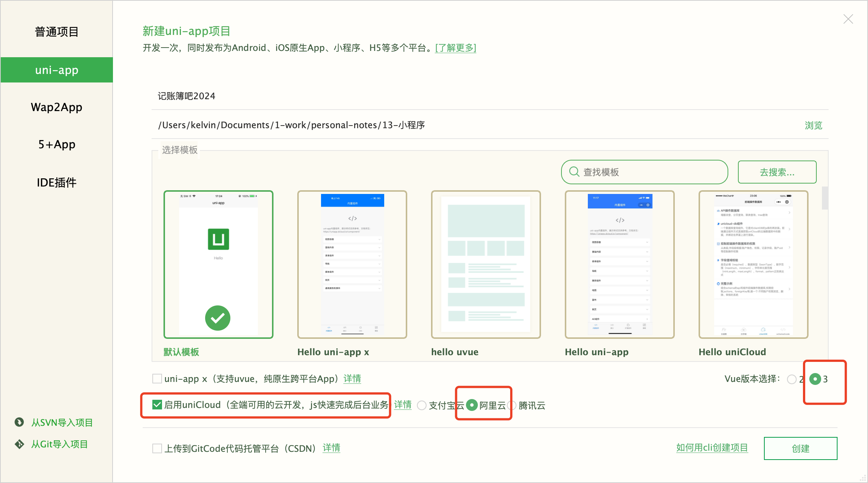Click the Git import icon
This screenshot has height=483, width=868.
click(x=19, y=444)
